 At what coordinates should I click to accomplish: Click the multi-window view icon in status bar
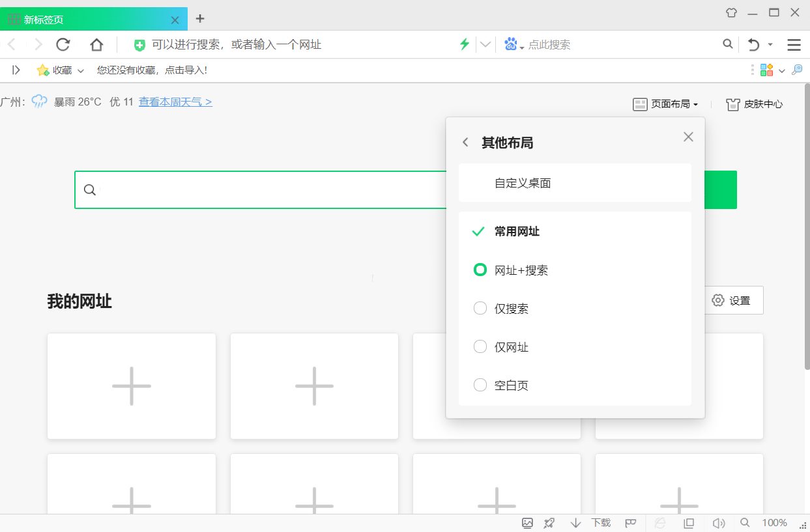pos(688,522)
